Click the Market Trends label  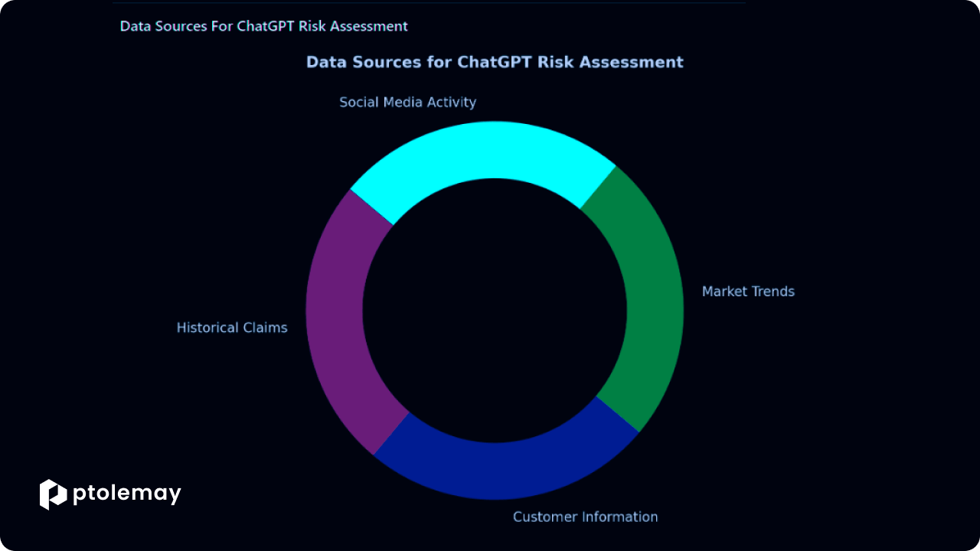[748, 292]
